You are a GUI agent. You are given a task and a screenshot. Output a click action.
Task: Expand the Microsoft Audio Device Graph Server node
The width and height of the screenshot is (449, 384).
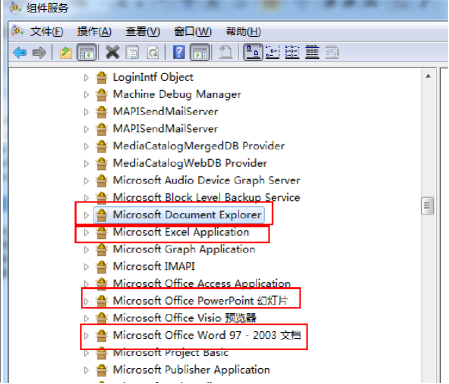coord(86,181)
